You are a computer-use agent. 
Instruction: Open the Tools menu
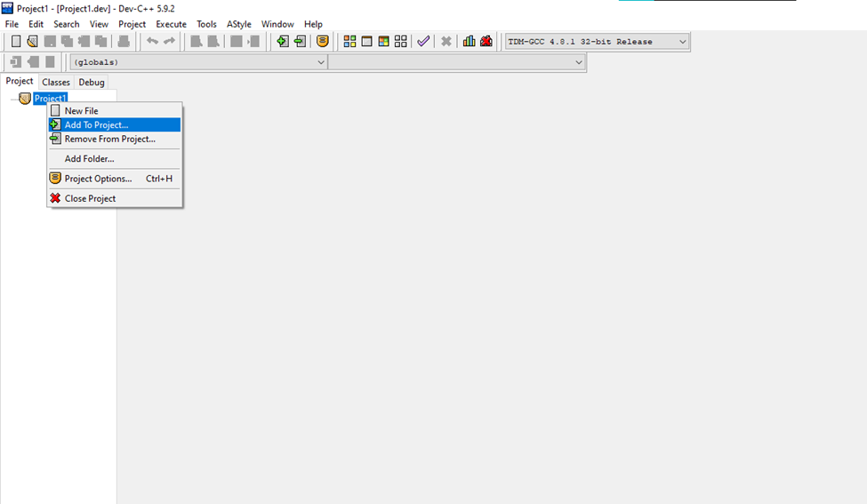coord(206,24)
